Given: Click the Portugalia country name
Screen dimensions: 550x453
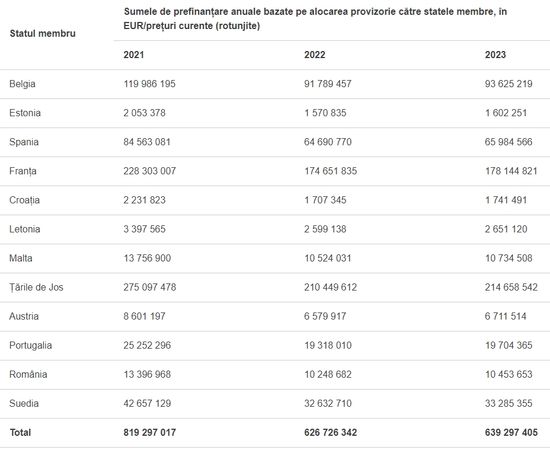Looking at the screenshot, I should 31,345.
